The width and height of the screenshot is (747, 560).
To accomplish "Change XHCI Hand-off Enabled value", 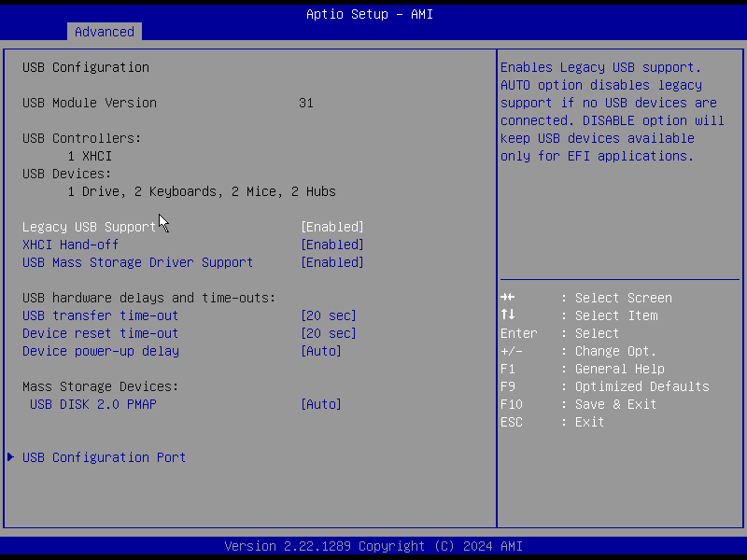I will pos(332,245).
